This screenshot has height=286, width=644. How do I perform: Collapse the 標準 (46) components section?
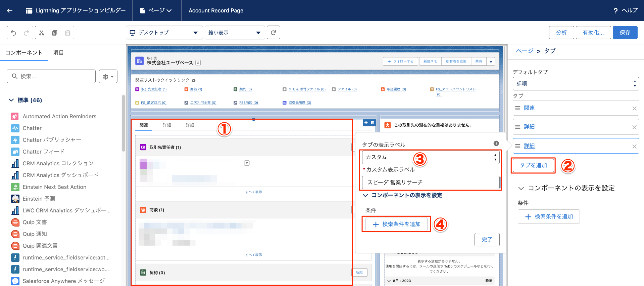click(11, 100)
